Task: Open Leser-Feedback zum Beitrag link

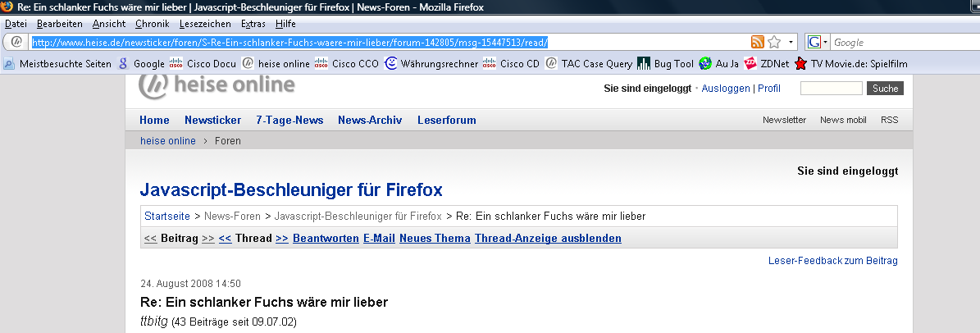Action: [833, 261]
